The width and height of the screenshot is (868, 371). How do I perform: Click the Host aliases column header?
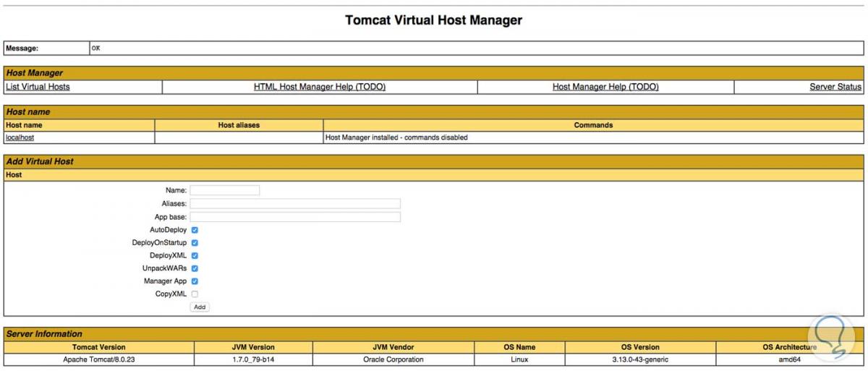click(239, 125)
